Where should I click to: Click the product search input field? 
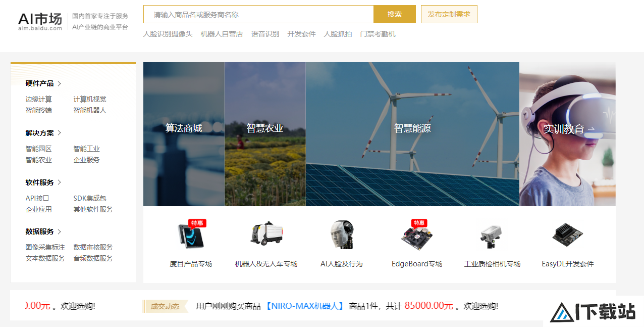(258, 14)
